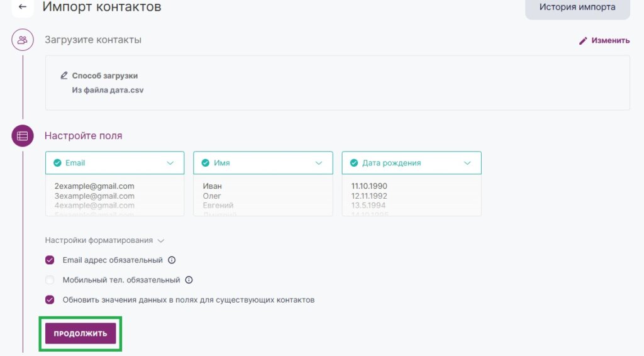Click the contacts upload step icon
Image resolution: width=644 pixels, height=356 pixels.
pyautogui.click(x=23, y=40)
